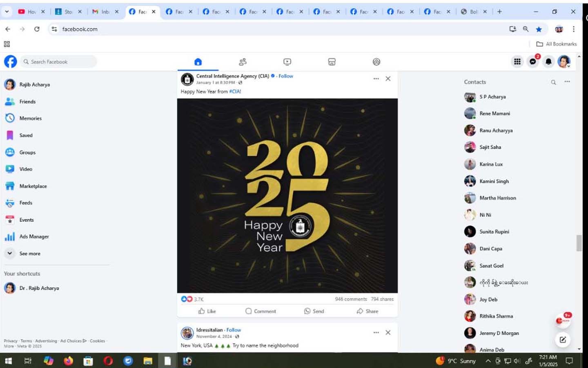Send the CIA post via WhatsApp

pos(314,311)
